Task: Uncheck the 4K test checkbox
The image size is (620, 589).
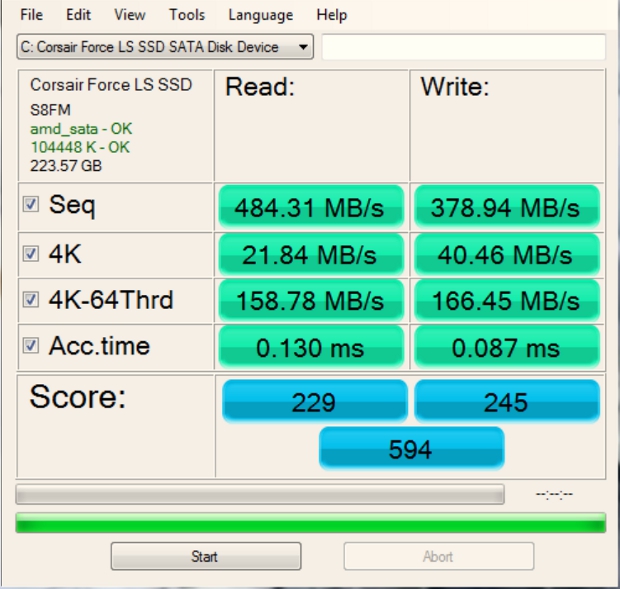Action: coord(30,253)
